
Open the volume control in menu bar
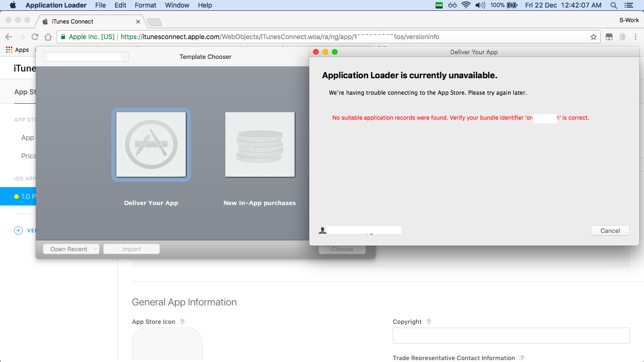(x=480, y=5)
